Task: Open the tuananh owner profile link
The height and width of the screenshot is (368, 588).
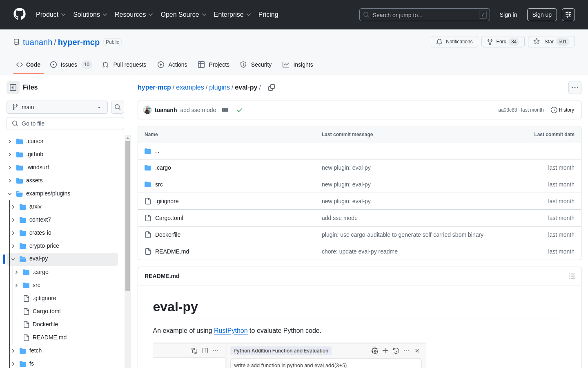Action: 38,42
